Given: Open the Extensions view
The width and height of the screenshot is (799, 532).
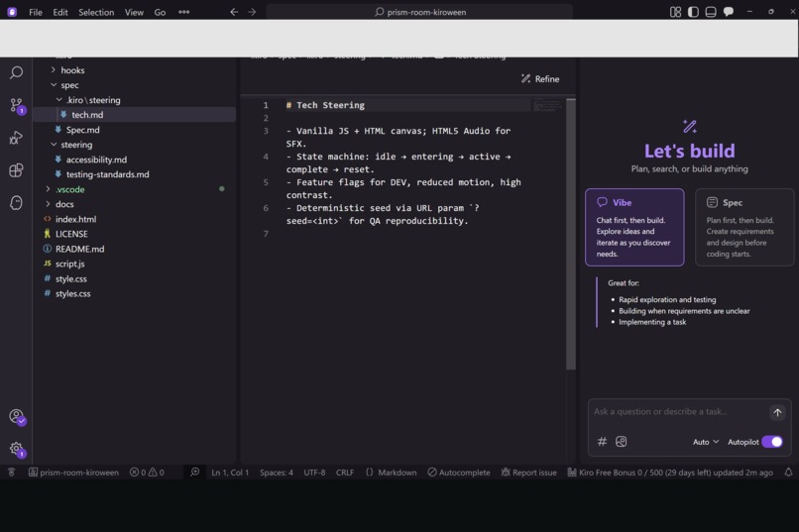Looking at the screenshot, I should pyautogui.click(x=16, y=170).
